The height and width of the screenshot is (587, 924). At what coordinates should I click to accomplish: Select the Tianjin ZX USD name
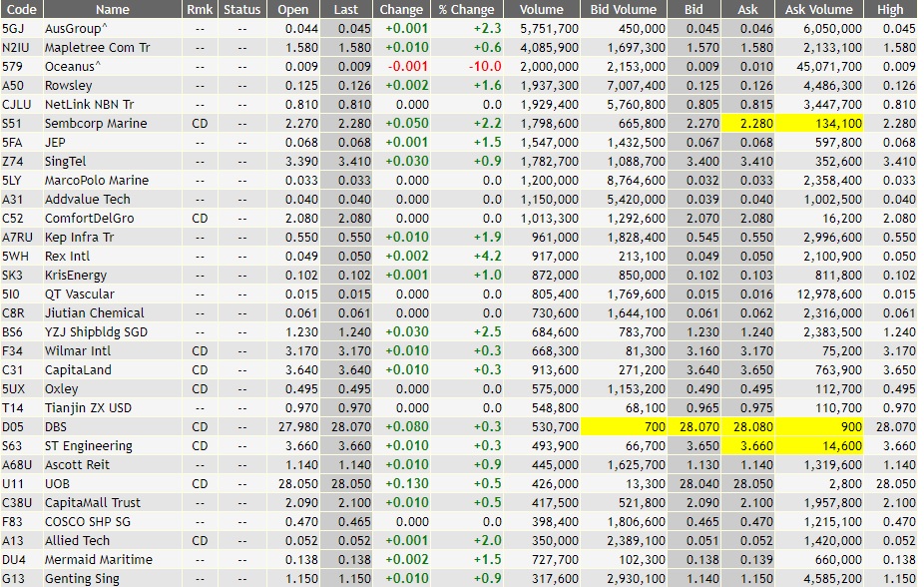(89, 408)
